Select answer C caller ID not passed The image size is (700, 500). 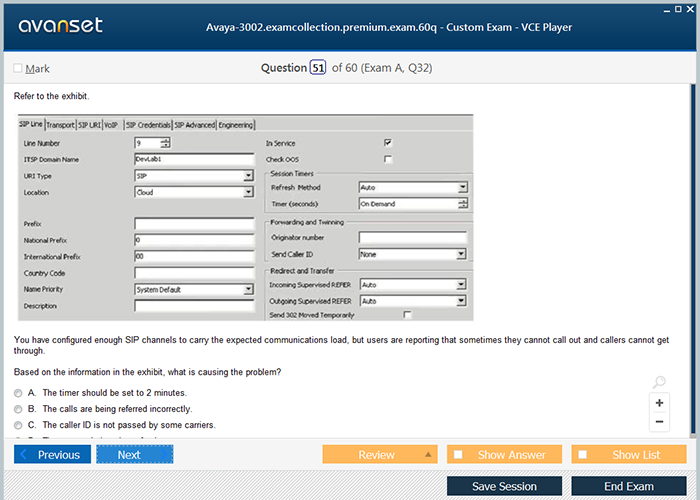coord(18,425)
